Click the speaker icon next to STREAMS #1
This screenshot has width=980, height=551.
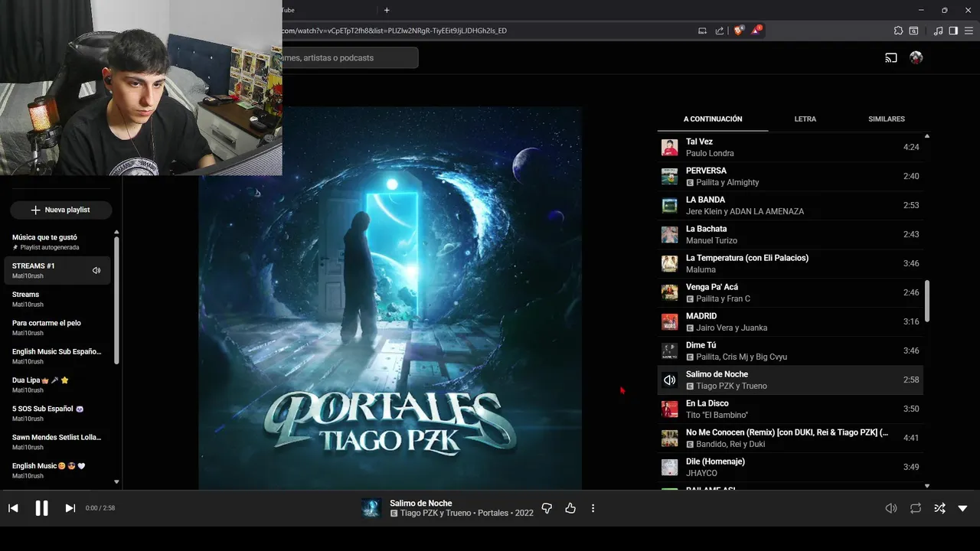96,270
